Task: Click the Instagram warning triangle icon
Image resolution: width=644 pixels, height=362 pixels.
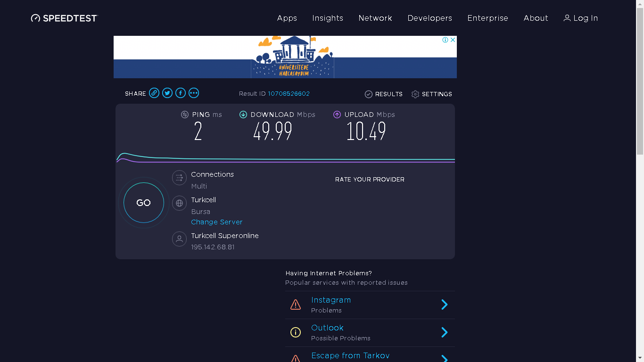Action: (296, 304)
